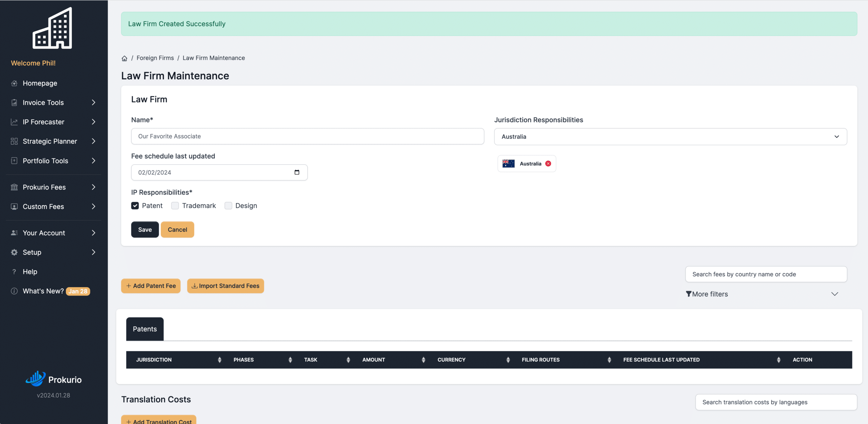This screenshot has width=868, height=424.
Task: Sort table by Phases column
Action: pyautogui.click(x=290, y=360)
